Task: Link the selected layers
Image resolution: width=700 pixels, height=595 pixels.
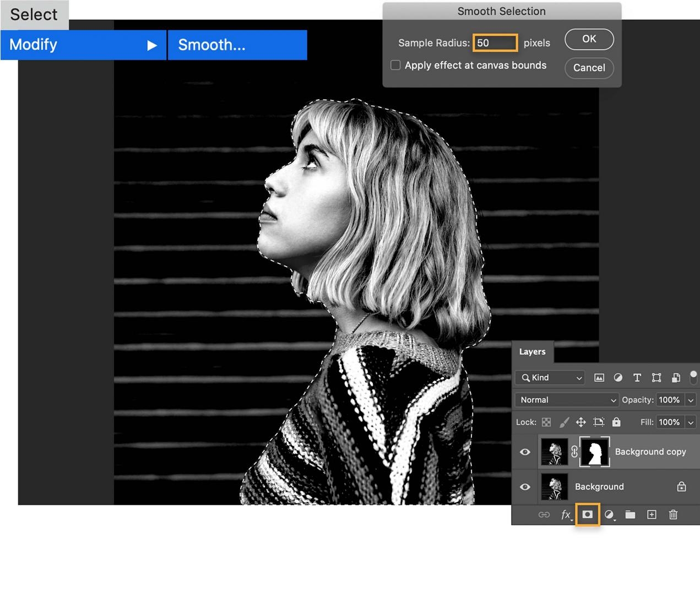Action: click(x=544, y=515)
